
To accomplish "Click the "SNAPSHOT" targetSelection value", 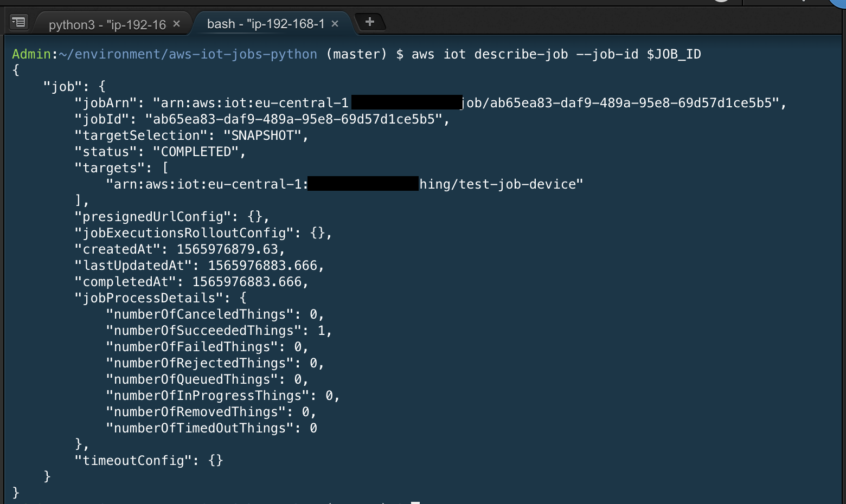I will (262, 135).
